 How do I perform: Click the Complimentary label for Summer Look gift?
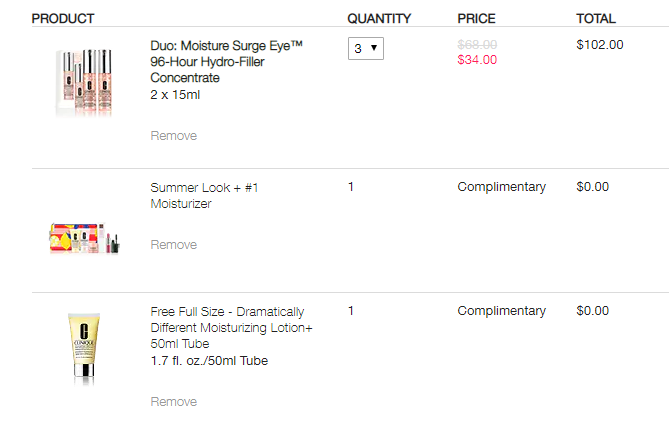[501, 187]
